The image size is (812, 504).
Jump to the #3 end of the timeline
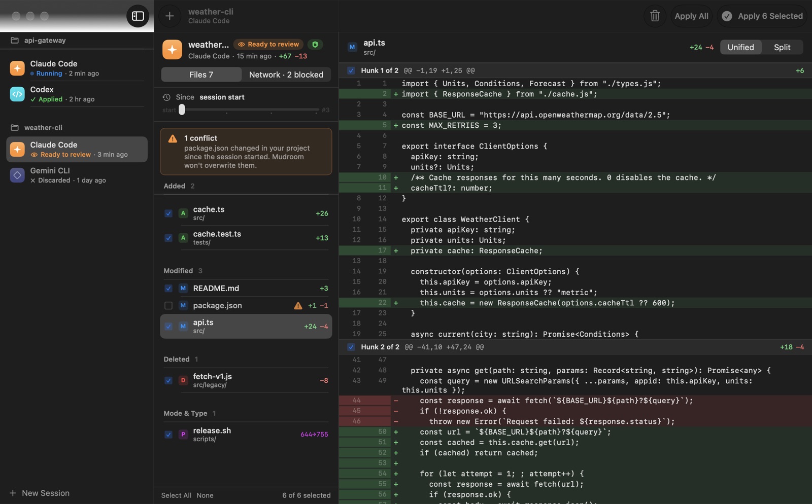point(325,110)
